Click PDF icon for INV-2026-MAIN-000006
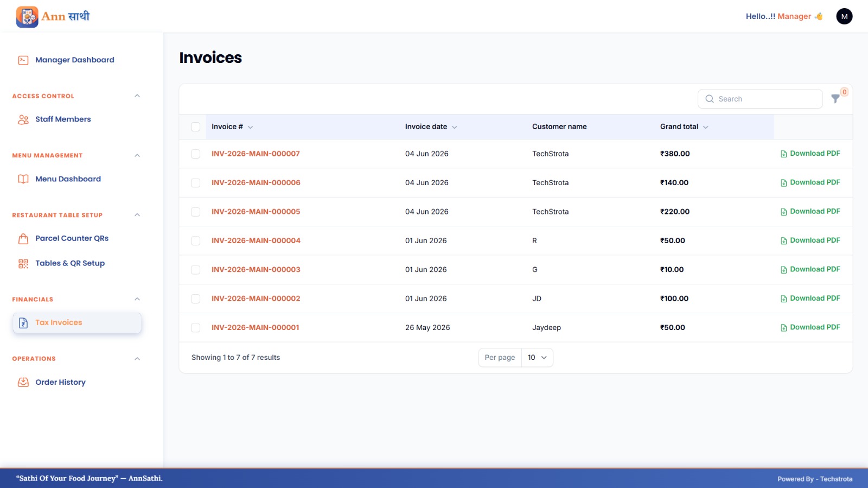 click(783, 183)
